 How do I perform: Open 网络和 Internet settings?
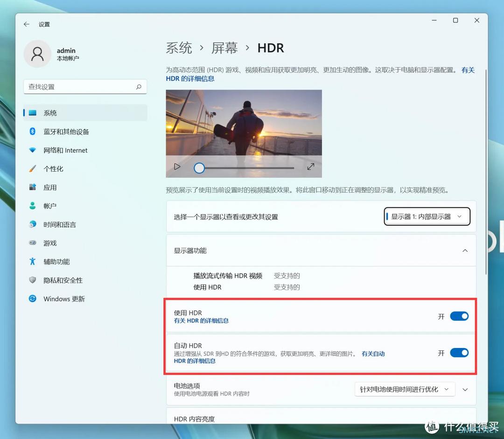click(85, 150)
